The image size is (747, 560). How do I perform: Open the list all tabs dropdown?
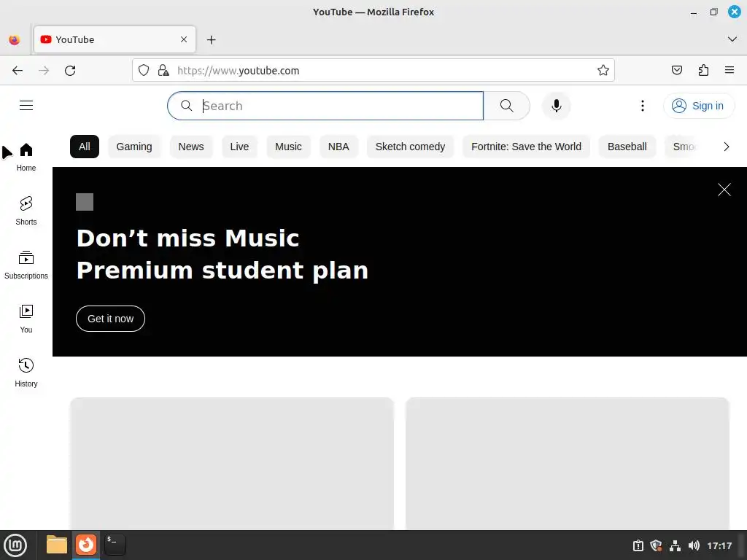732,39
